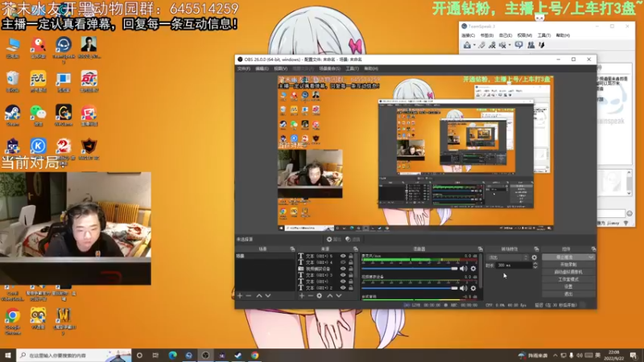Viewport: 644px width, 362px height.
Task: Open settings gear of second mixer channel
Action: (x=473, y=288)
